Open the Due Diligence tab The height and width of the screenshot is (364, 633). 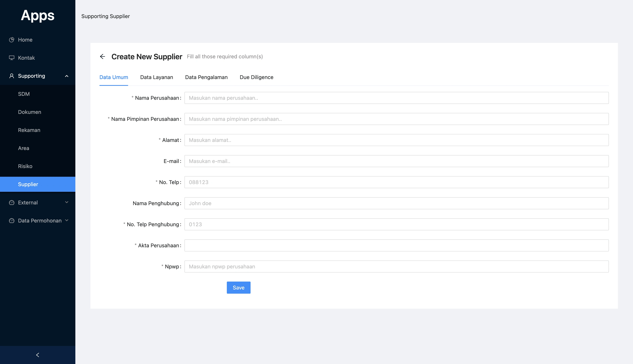[x=256, y=77]
